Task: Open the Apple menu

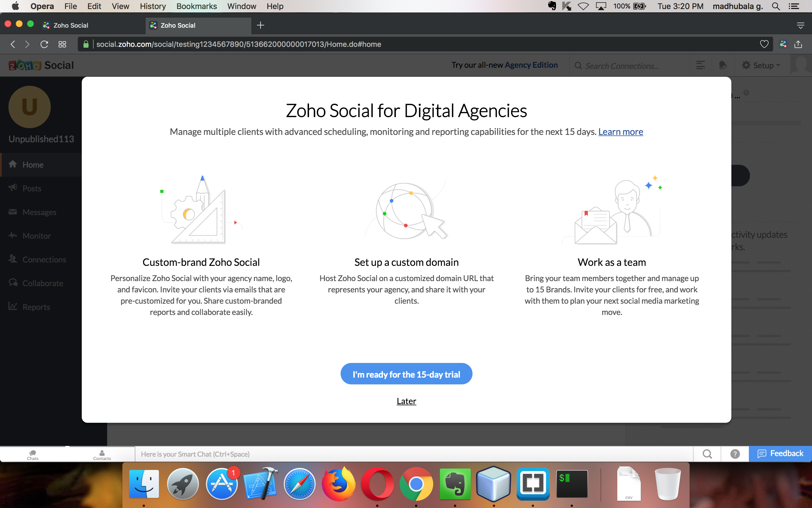Action: [16, 6]
